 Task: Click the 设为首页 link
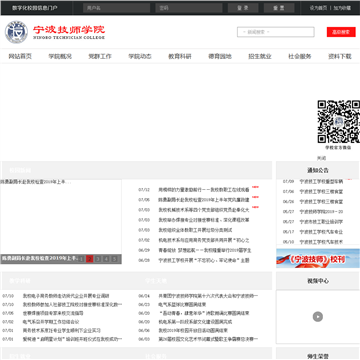pos(318,8)
